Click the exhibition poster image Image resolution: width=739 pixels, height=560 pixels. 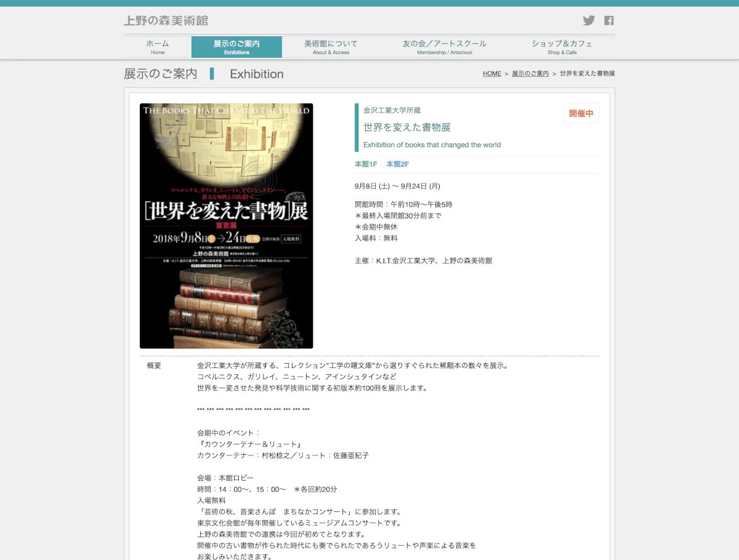click(226, 226)
